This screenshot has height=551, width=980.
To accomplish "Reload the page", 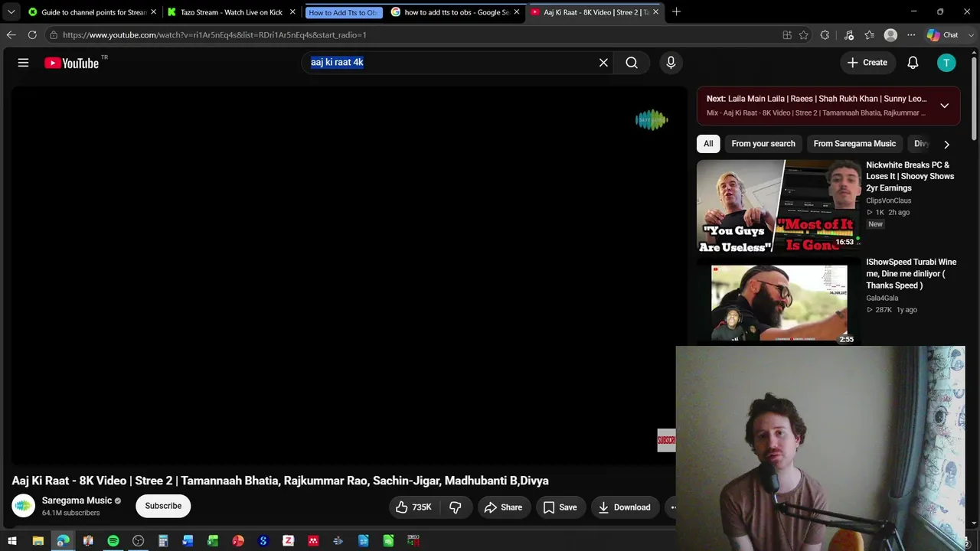I will (x=32, y=34).
